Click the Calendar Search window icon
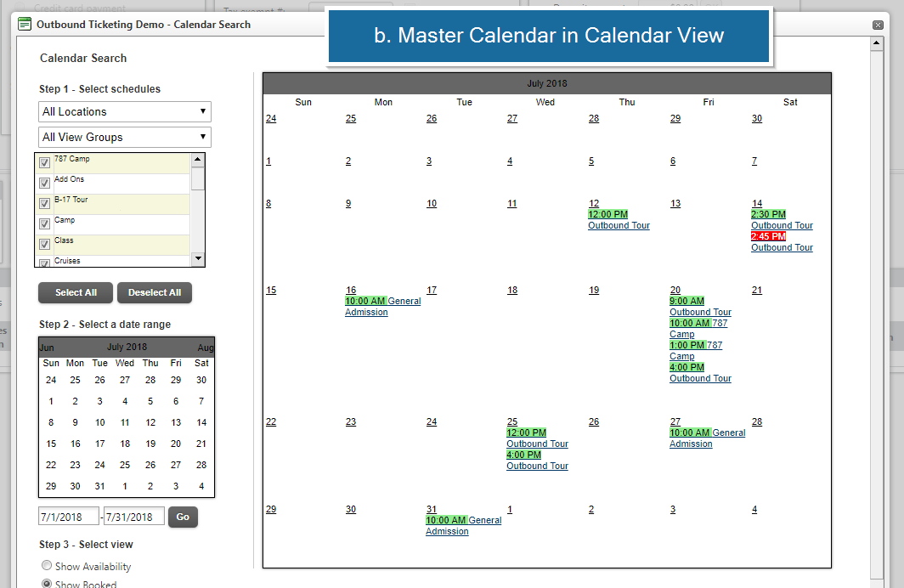 point(25,24)
